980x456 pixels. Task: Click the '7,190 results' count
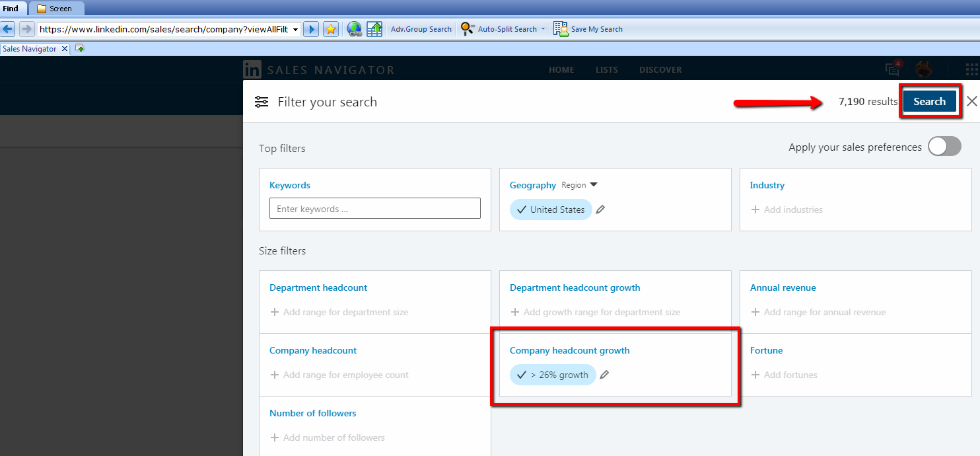(868, 101)
